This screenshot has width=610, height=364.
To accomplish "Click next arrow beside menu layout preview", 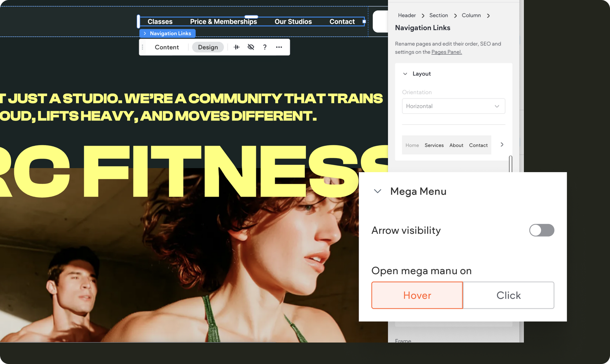I will coord(502,145).
